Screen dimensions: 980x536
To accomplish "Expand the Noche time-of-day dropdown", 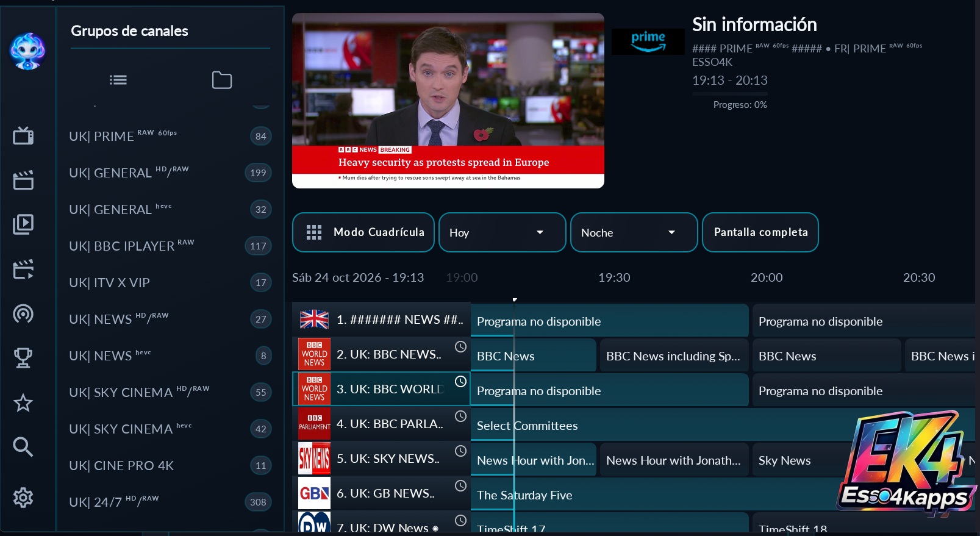I will pyautogui.click(x=634, y=232).
